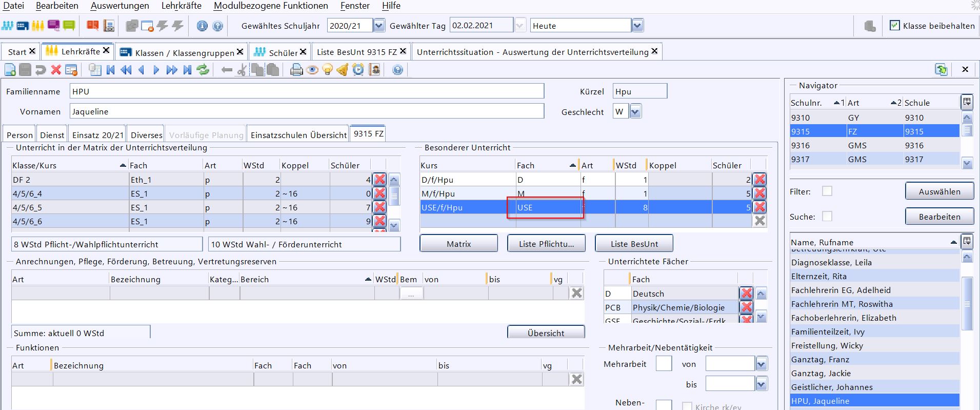Remove the Deutsch subject via red X
Viewport: 980px width, 410px height.
click(747, 293)
